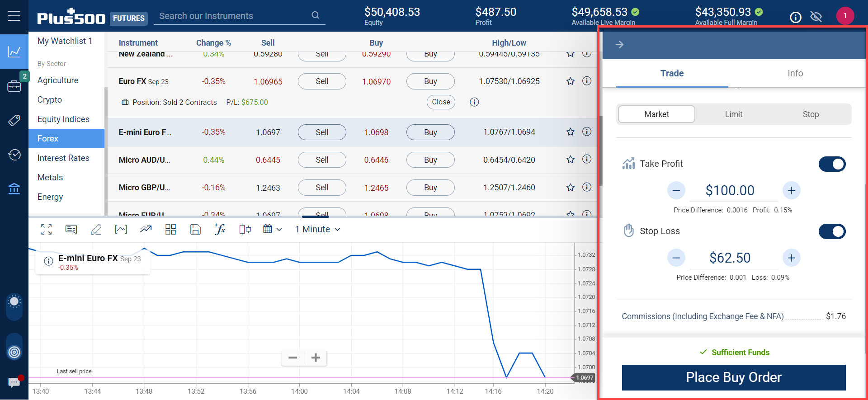This screenshot has height=400, width=868.
Task: Turn off the Stop Loss toggle
Action: point(832,231)
